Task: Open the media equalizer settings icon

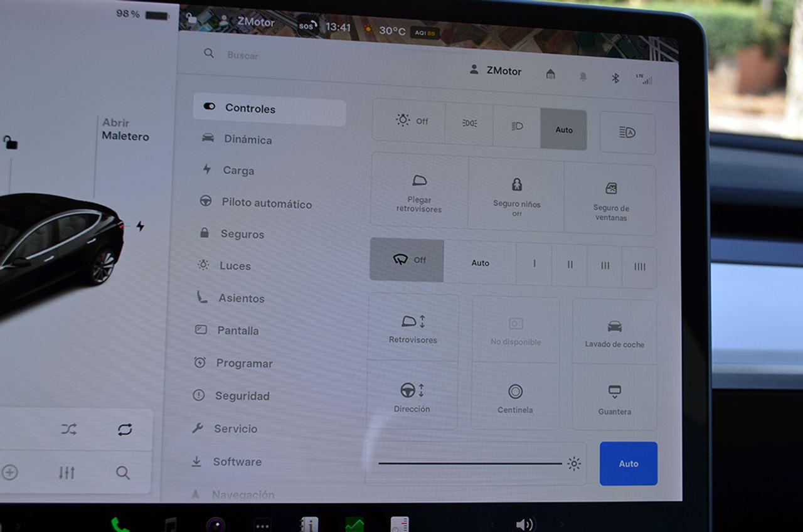Action: (x=67, y=472)
